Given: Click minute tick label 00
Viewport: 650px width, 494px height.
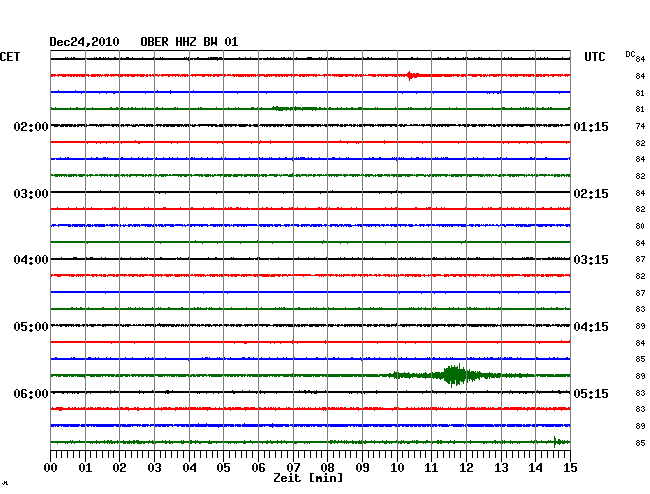Looking at the screenshot, I should coord(51,468).
